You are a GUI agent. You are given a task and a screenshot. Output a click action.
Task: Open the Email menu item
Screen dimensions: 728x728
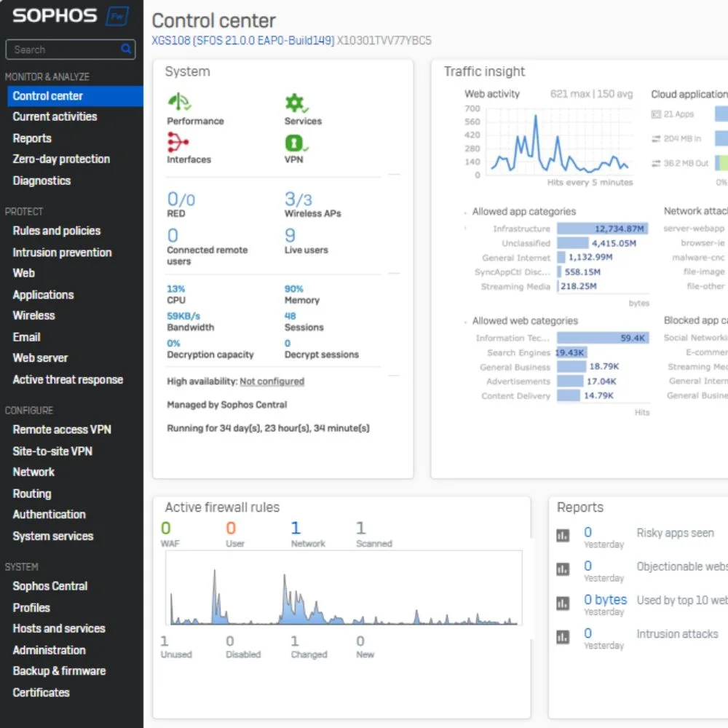(26, 337)
